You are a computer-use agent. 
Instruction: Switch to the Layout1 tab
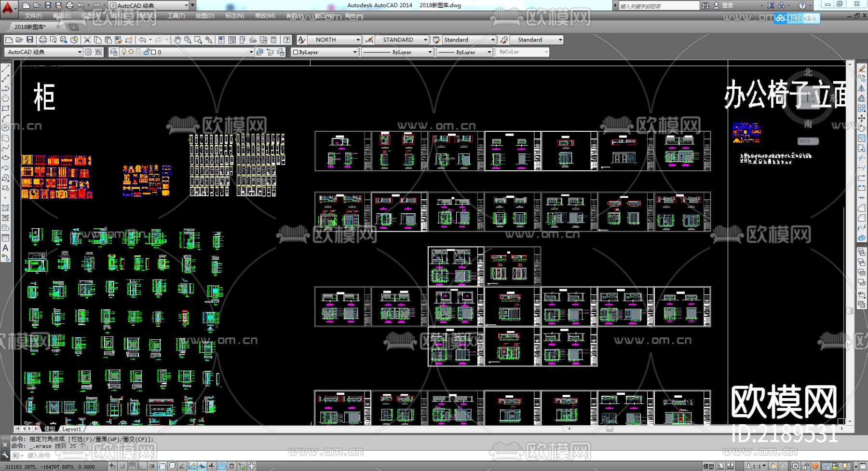click(x=71, y=429)
